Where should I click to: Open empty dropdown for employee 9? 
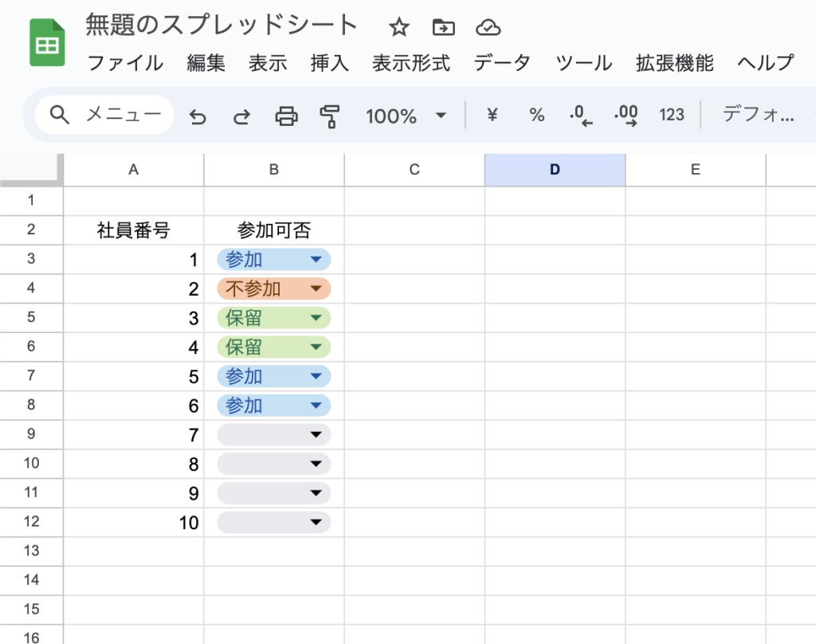[274, 493]
